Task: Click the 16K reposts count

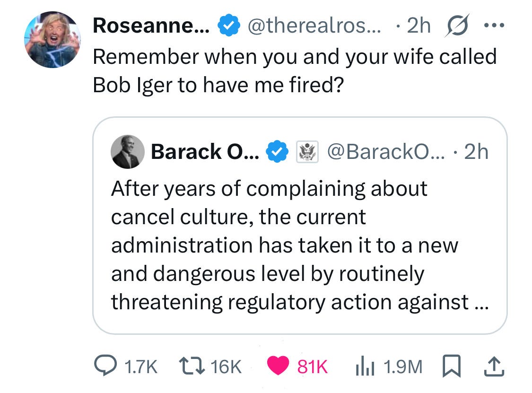Action: [226, 367]
